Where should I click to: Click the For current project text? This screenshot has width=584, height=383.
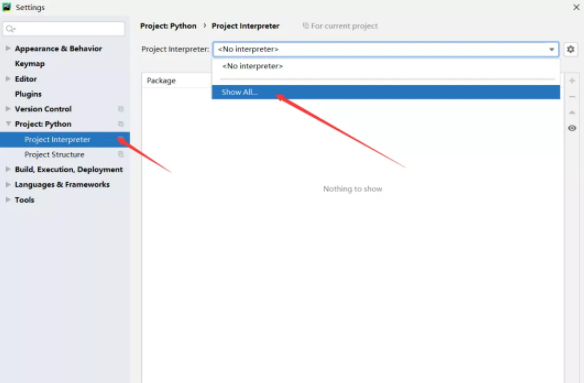tap(345, 26)
